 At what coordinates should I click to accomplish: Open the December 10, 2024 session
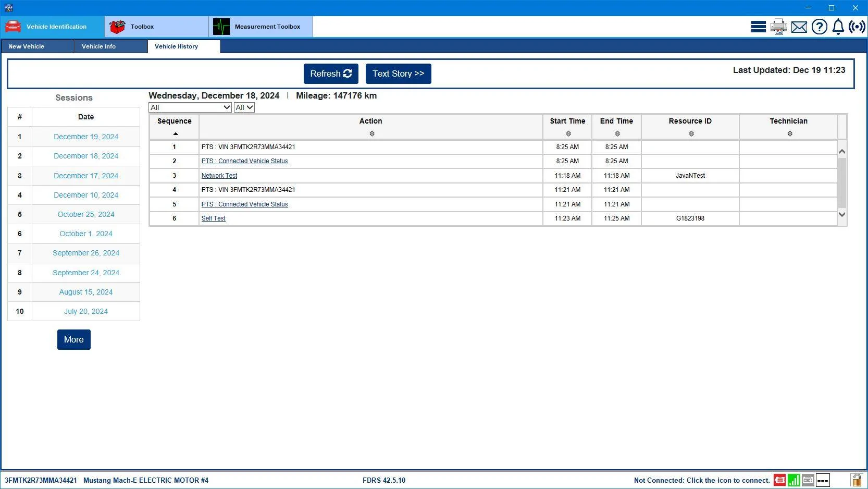(x=86, y=195)
